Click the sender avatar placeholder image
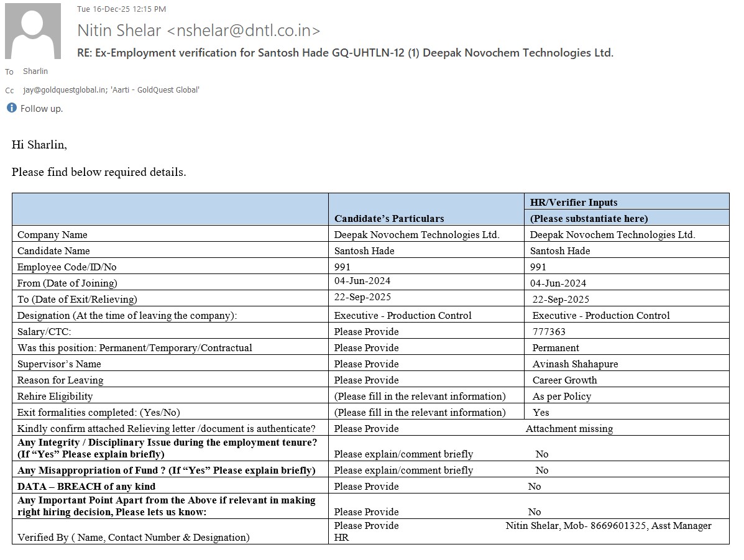The height and width of the screenshot is (560, 744). [x=33, y=31]
